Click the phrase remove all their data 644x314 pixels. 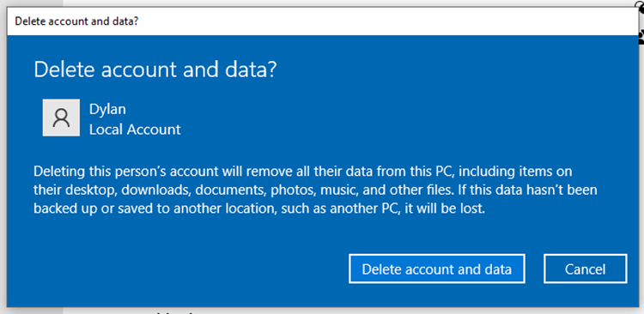point(316,172)
